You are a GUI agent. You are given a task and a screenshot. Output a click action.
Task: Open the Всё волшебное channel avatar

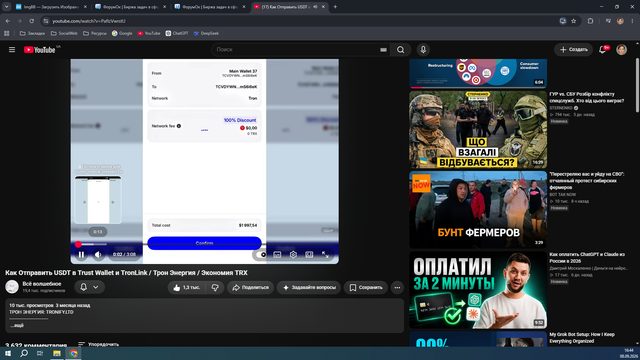(12, 287)
